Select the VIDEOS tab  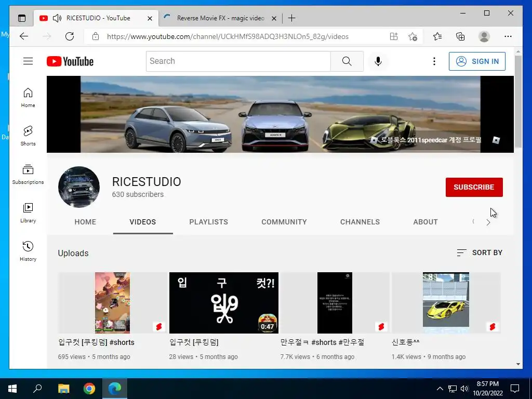142,222
